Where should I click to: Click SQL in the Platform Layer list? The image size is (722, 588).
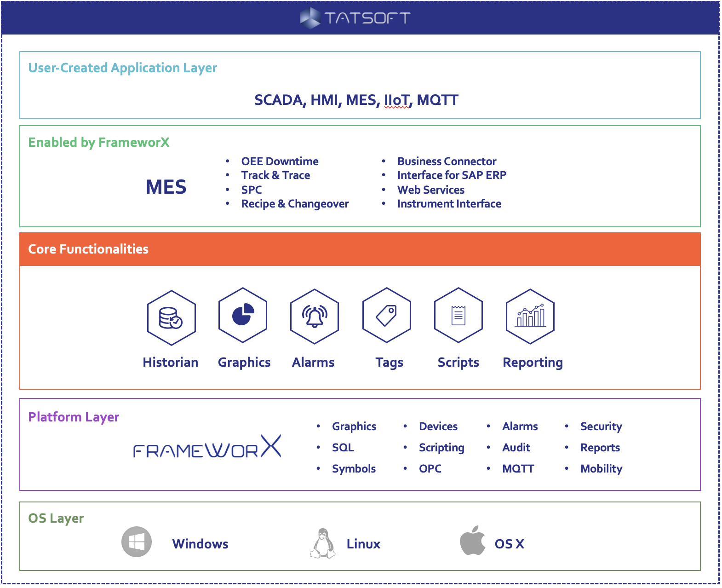tap(343, 448)
